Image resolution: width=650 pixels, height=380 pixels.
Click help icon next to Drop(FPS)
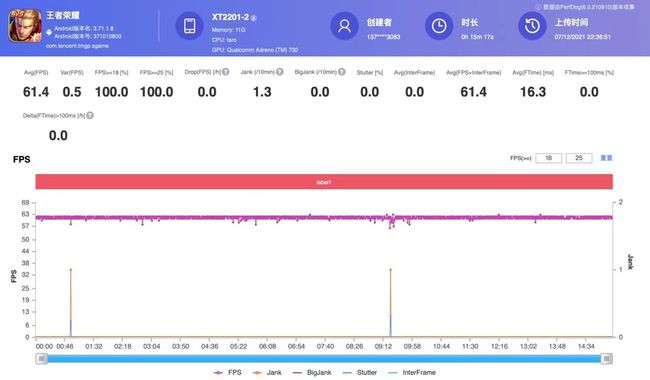point(226,72)
